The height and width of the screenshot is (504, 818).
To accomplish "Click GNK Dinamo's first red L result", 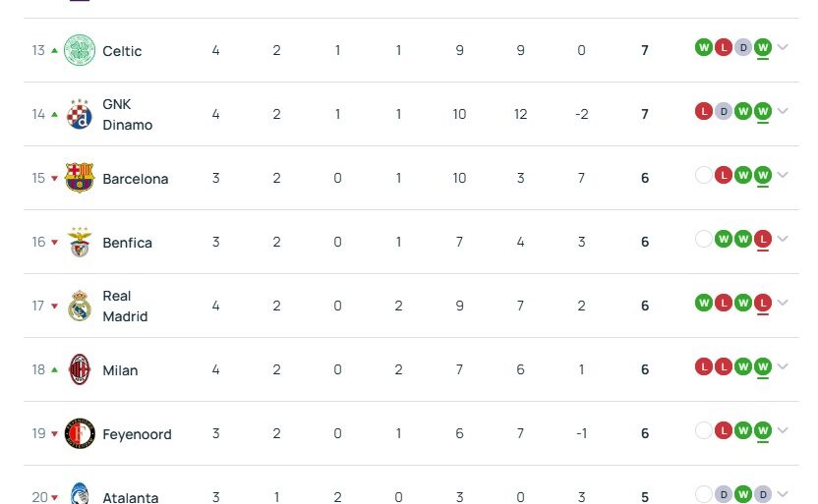I will [703, 111].
